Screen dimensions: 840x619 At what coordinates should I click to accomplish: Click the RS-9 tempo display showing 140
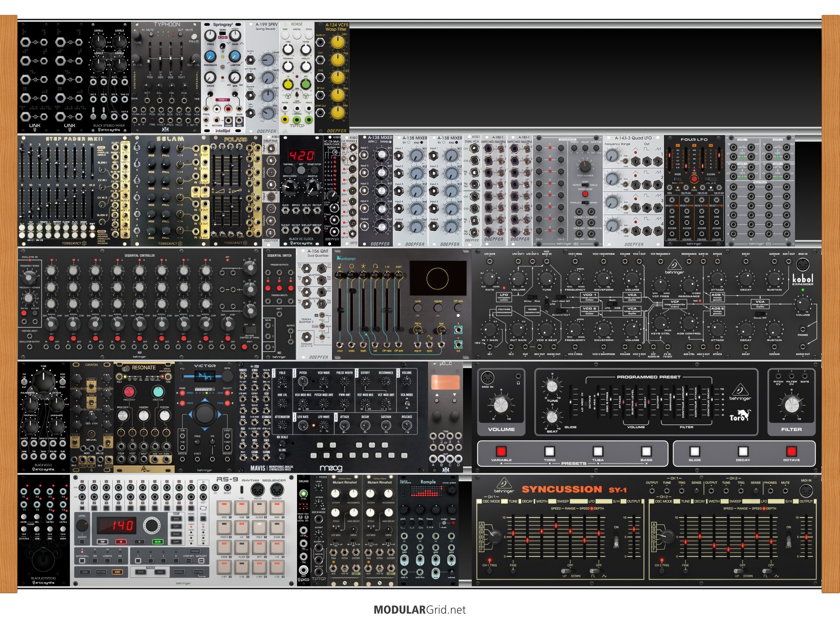pos(117,525)
